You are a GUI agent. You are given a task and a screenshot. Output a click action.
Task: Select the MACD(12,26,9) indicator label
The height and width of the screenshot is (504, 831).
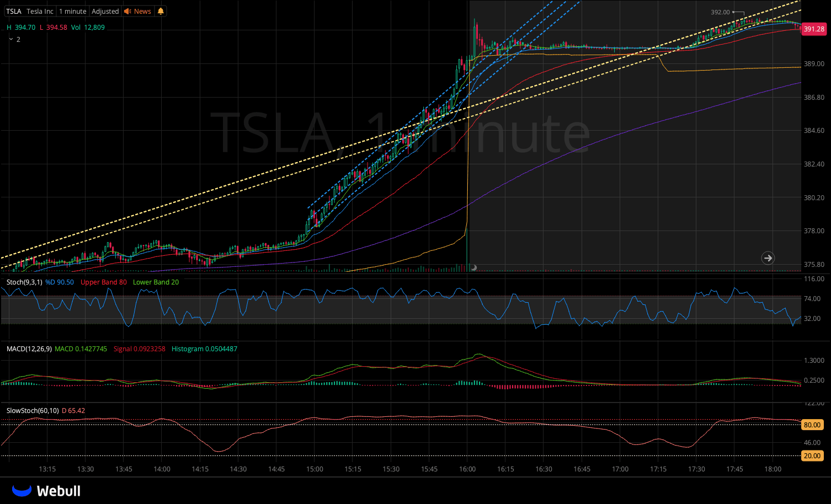[29, 348]
